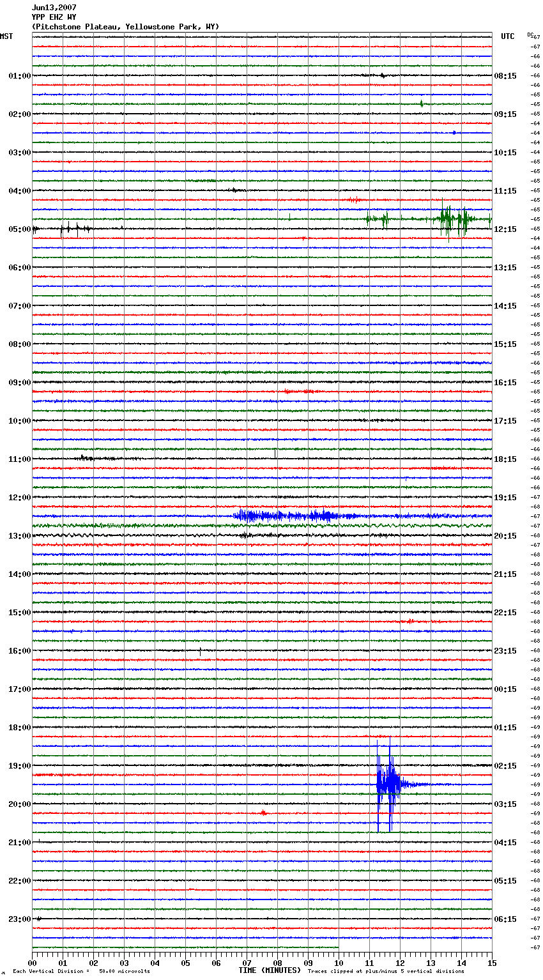Click the TIME (MINUTES) axis title

270,970
